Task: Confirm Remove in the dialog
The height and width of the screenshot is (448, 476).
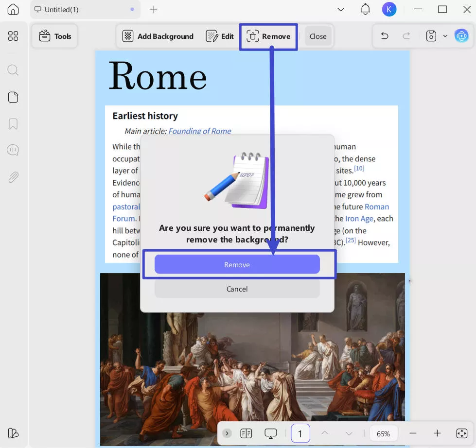Action: tap(237, 264)
